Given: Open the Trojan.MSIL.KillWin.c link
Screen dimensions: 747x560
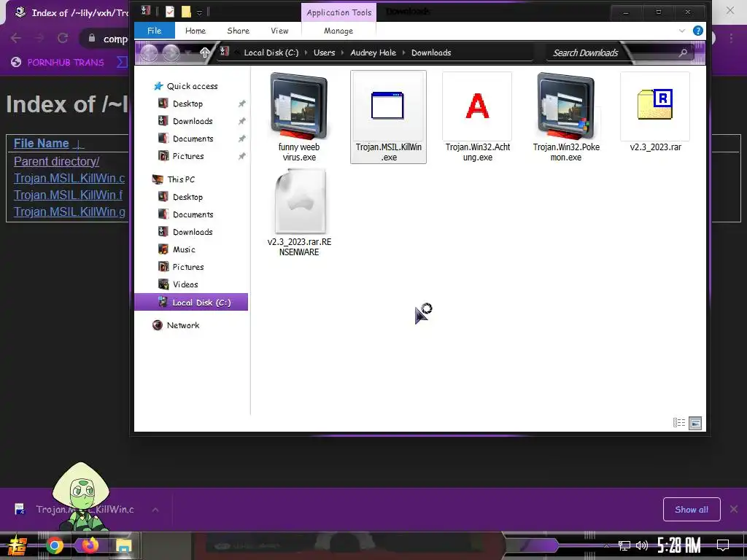Looking at the screenshot, I should 69,178.
